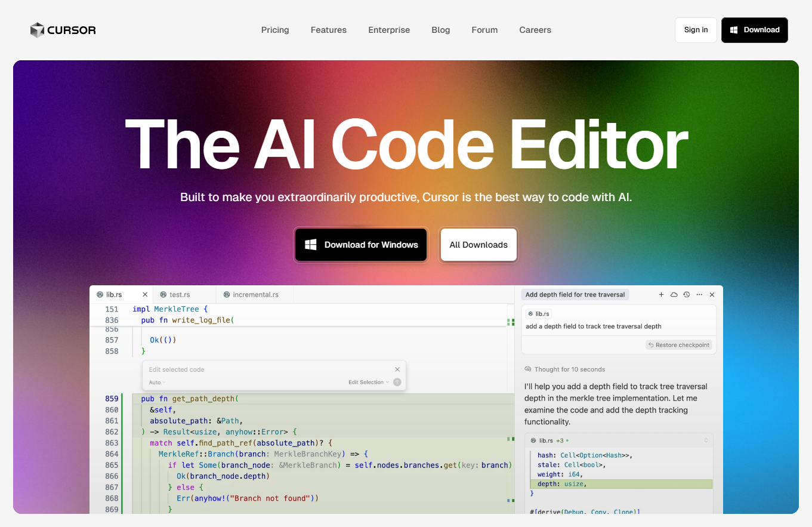Open the Features page
This screenshot has height=527, width=812.
(x=329, y=30)
